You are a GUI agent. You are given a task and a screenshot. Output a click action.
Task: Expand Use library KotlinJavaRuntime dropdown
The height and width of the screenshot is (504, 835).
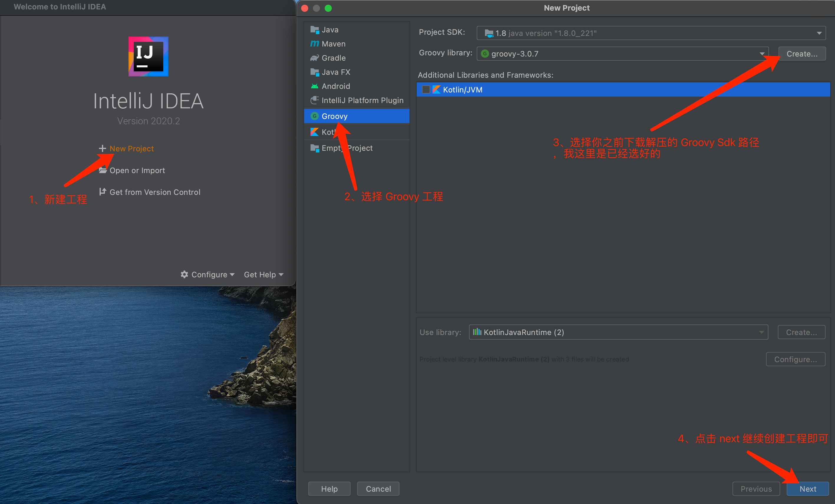click(763, 332)
